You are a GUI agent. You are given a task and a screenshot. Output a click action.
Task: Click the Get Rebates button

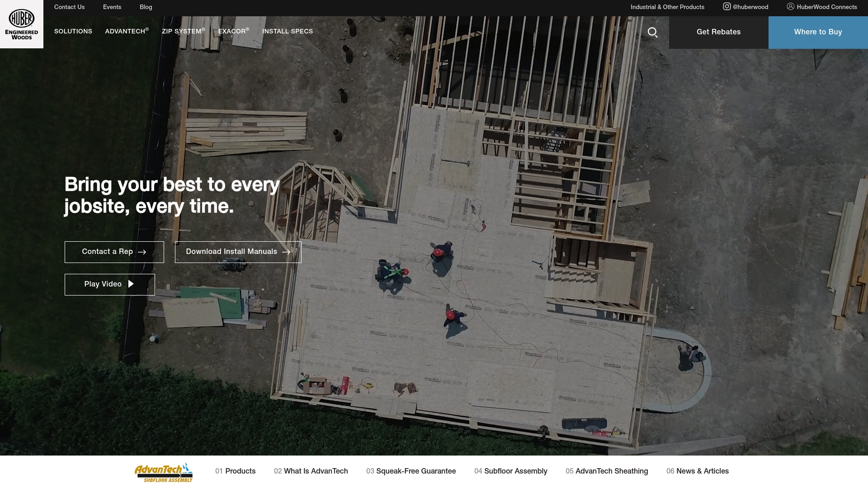(719, 32)
